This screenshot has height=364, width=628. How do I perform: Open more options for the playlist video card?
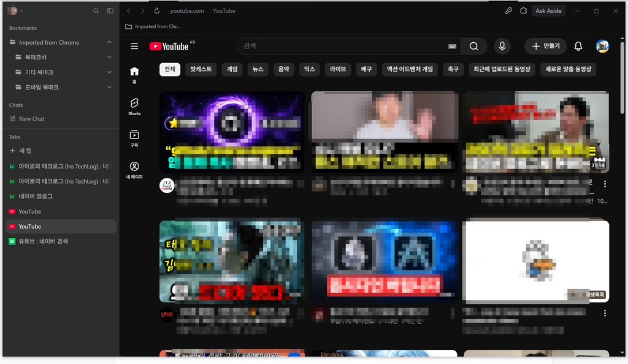[605, 313]
